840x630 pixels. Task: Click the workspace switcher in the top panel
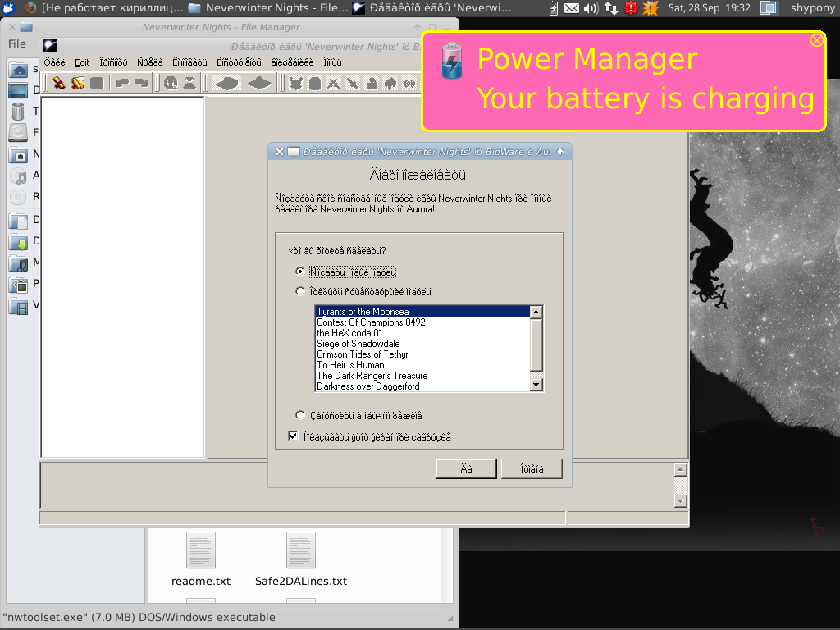769,8
